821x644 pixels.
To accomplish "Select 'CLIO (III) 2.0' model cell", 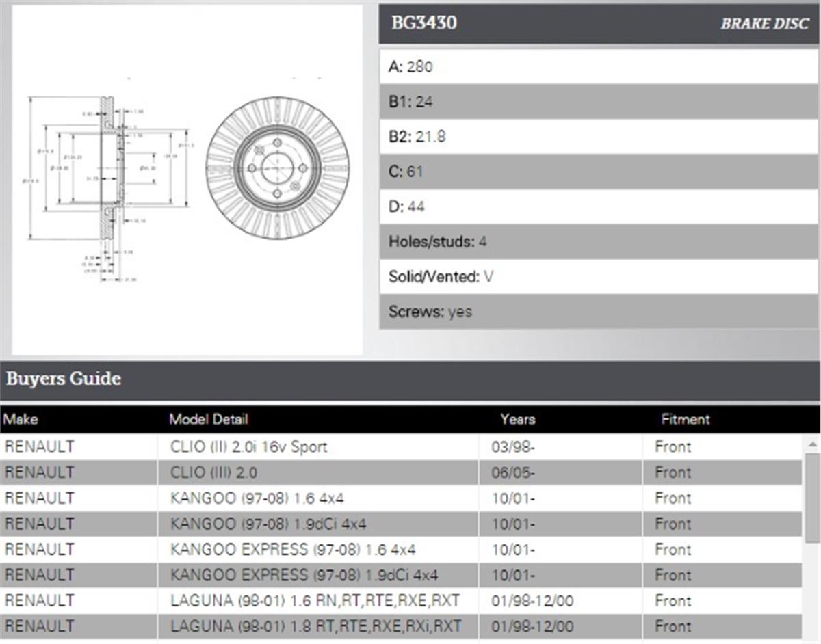I will click(318, 472).
